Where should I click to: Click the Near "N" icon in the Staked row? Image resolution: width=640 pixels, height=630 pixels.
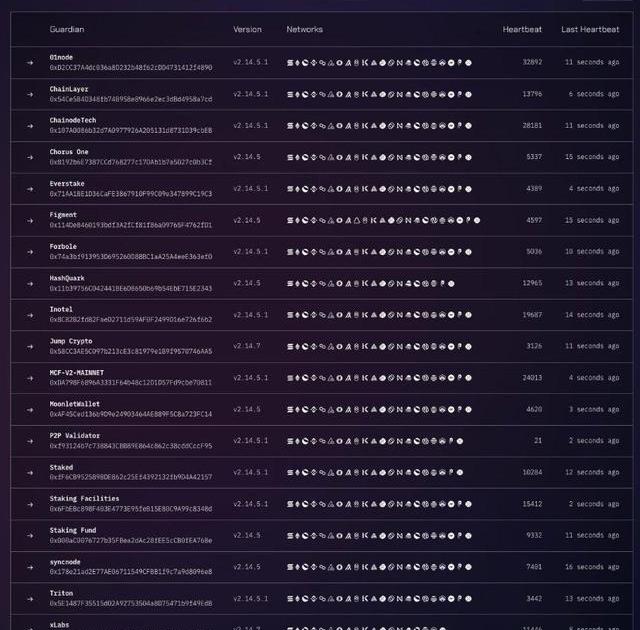pyautogui.click(x=401, y=473)
